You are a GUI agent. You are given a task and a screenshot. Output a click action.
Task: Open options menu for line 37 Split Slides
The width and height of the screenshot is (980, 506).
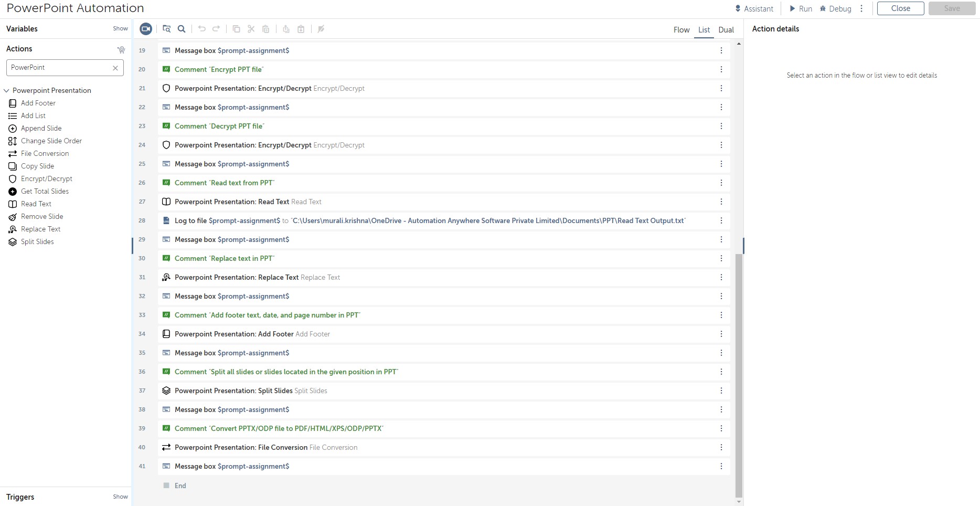(721, 391)
